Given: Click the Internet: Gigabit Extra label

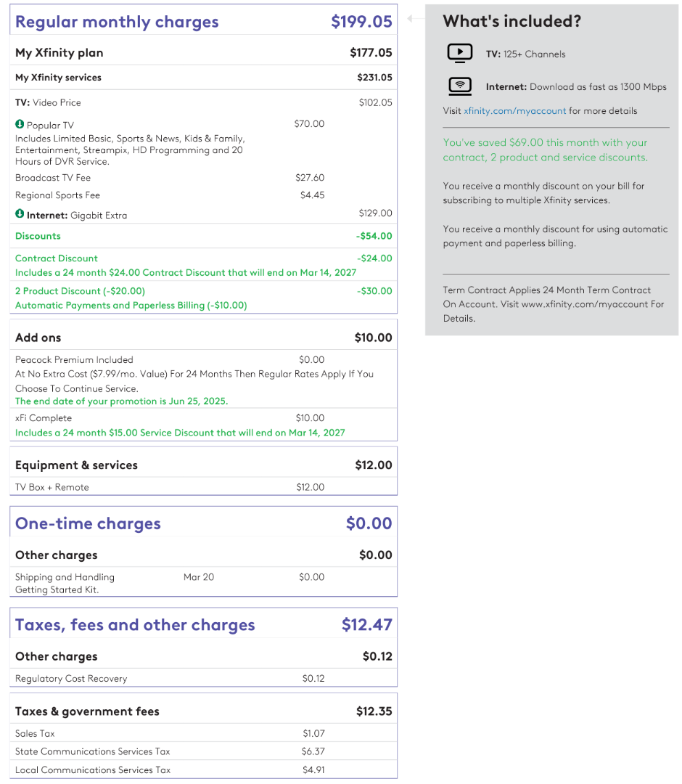Looking at the screenshot, I should click(x=77, y=216).
